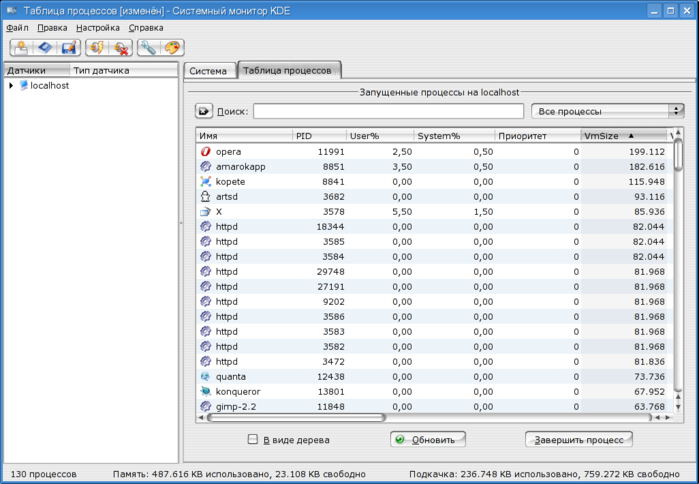Click the X server process icon

click(x=206, y=211)
